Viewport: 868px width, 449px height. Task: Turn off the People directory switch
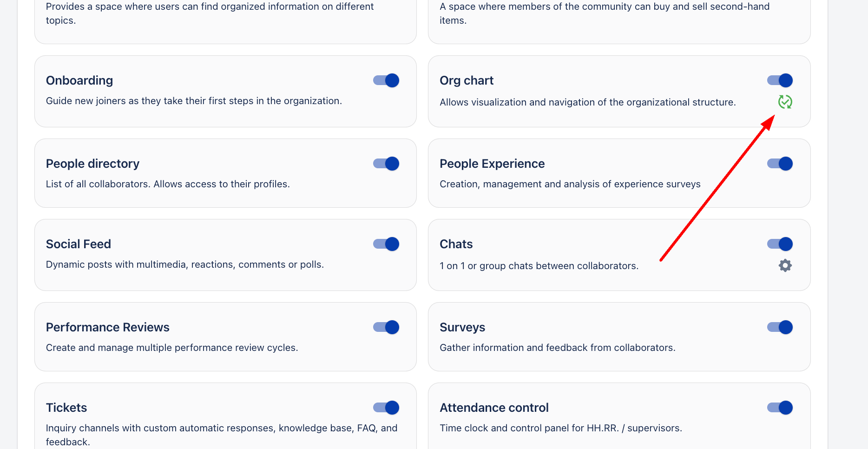[x=386, y=164]
